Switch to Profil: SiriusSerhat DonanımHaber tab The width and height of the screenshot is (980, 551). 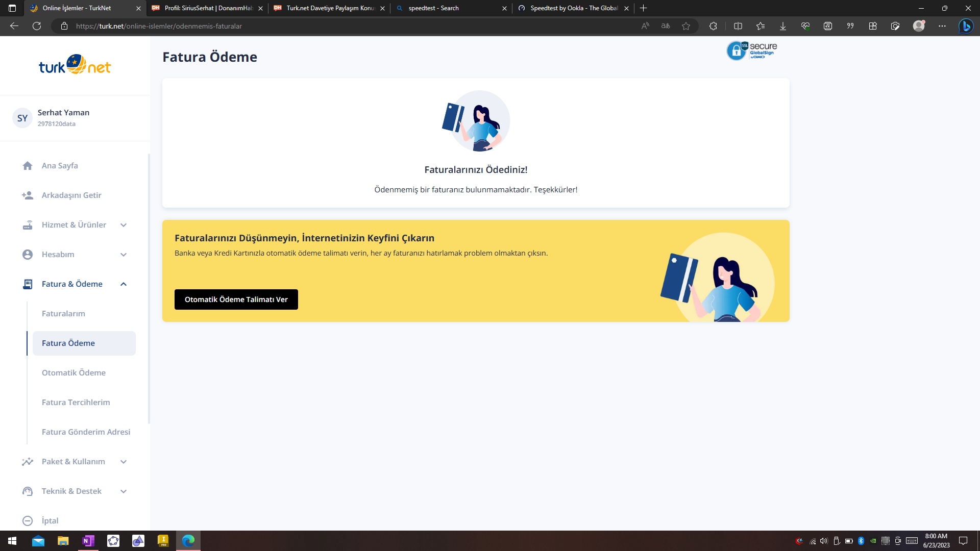[x=207, y=8]
